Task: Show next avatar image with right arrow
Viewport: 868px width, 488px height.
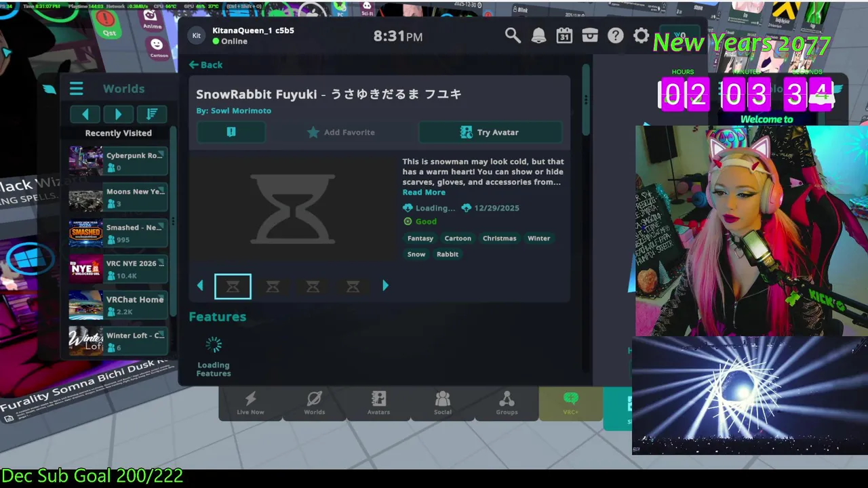Action: pos(385,286)
